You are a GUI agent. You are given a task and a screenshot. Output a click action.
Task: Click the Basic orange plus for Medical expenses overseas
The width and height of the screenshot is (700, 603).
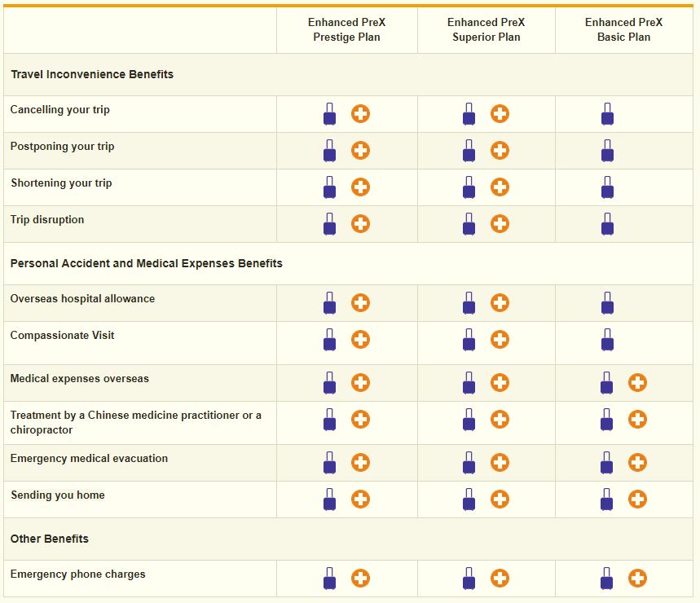tap(637, 383)
